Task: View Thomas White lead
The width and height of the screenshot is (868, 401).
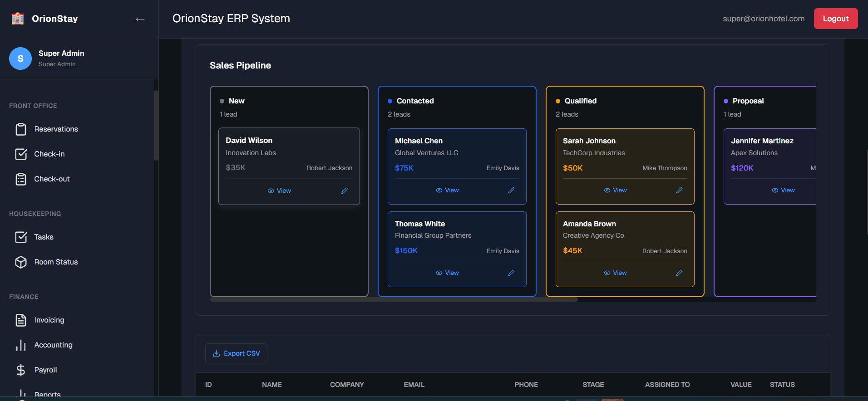Action: (x=447, y=273)
